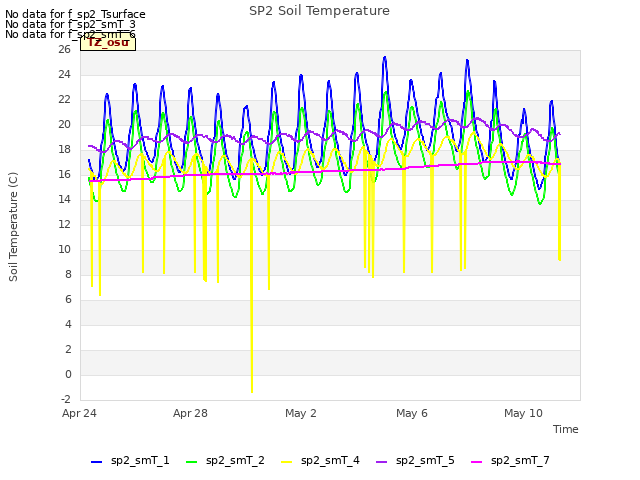640x480 pixels.
Task: Toggle the sp2_smT_1 legend entry
Action: (x=130, y=461)
